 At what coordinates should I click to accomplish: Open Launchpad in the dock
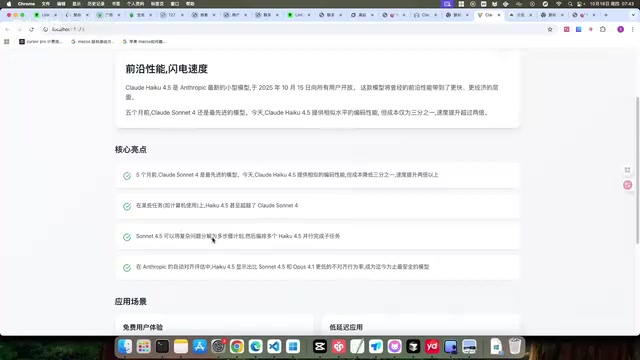click(x=144, y=347)
